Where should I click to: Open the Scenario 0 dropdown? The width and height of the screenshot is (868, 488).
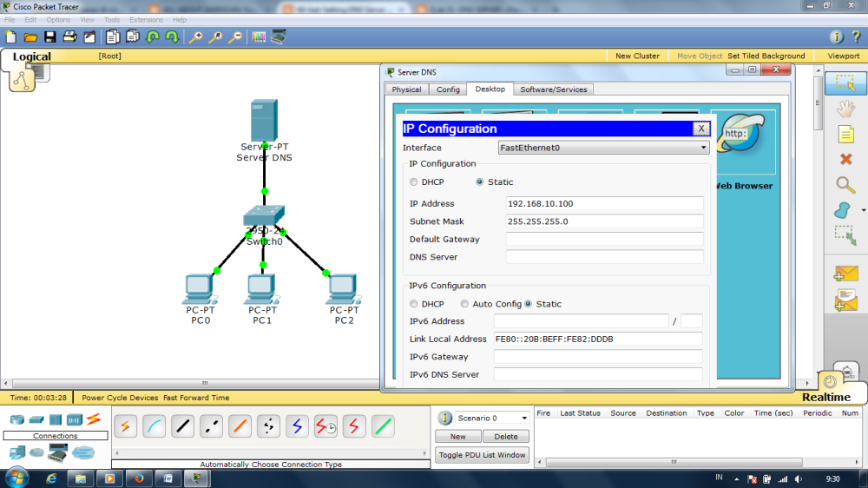[492, 419]
